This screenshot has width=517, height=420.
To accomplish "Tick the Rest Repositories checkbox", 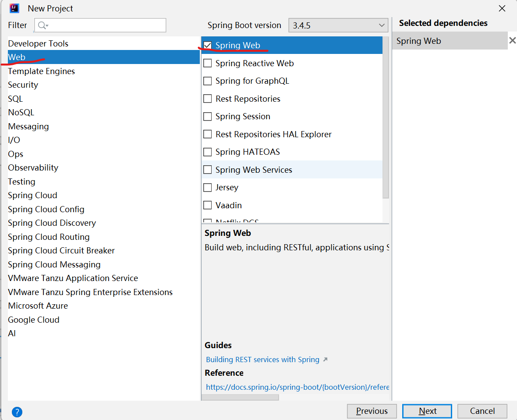I will (x=207, y=99).
